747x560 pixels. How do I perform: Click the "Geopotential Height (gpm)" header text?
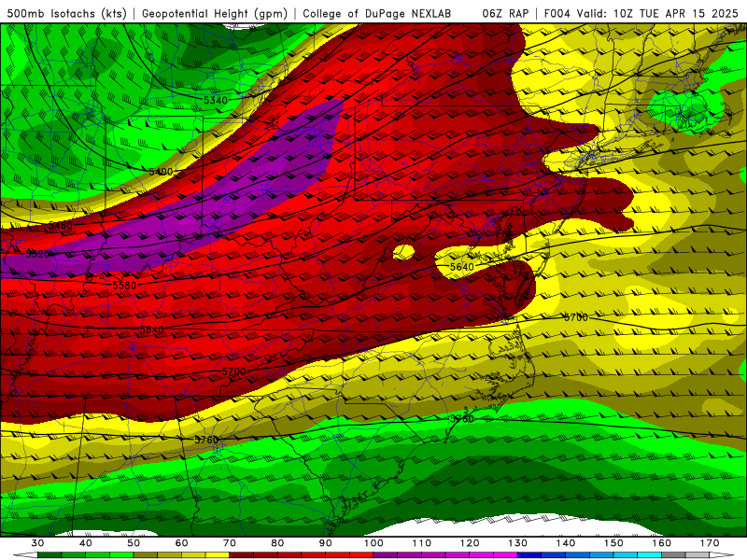pyautogui.click(x=215, y=14)
